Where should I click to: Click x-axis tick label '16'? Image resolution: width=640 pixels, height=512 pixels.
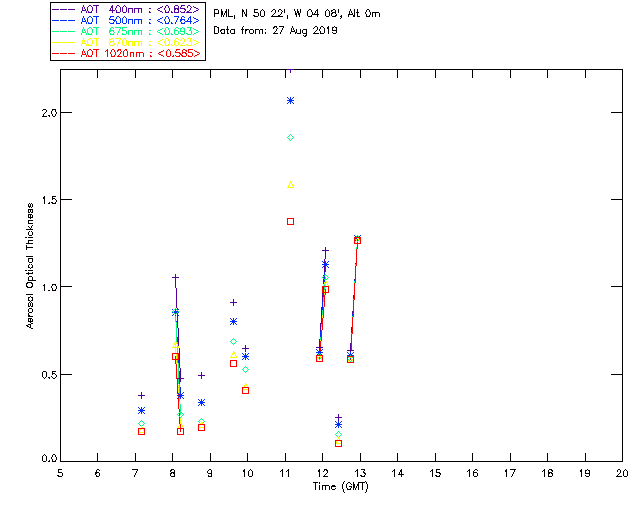tap(472, 473)
